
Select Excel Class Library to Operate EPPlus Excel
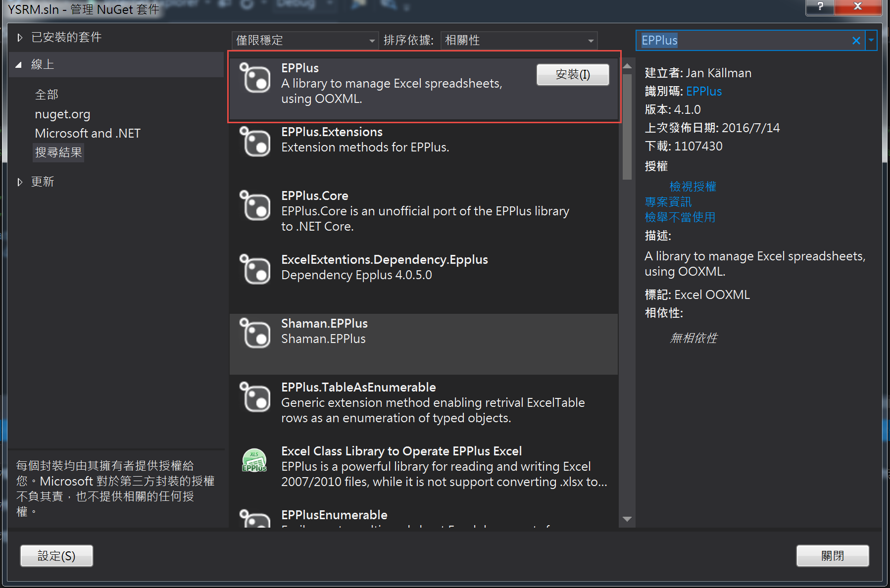401,451
